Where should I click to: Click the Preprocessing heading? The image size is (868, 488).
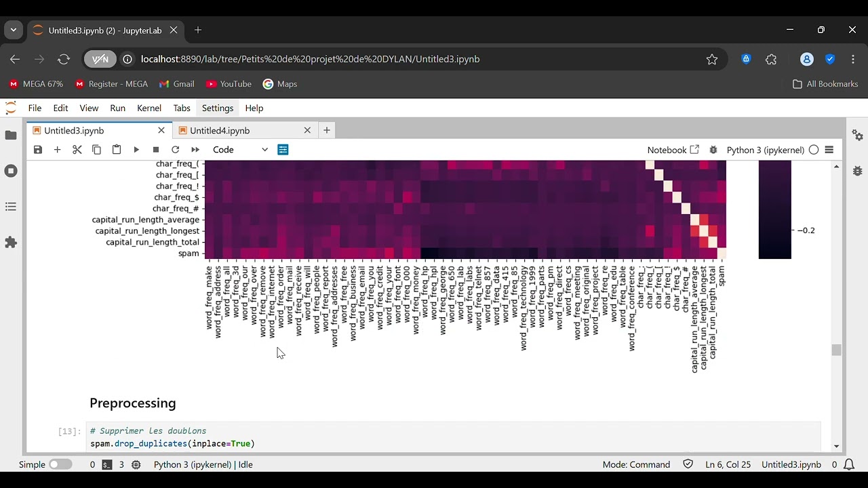(x=133, y=403)
